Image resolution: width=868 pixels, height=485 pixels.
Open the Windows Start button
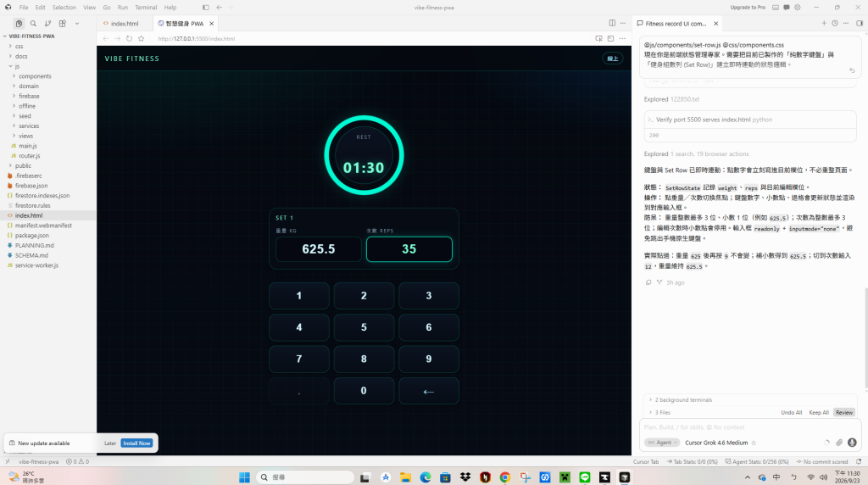pos(244,477)
